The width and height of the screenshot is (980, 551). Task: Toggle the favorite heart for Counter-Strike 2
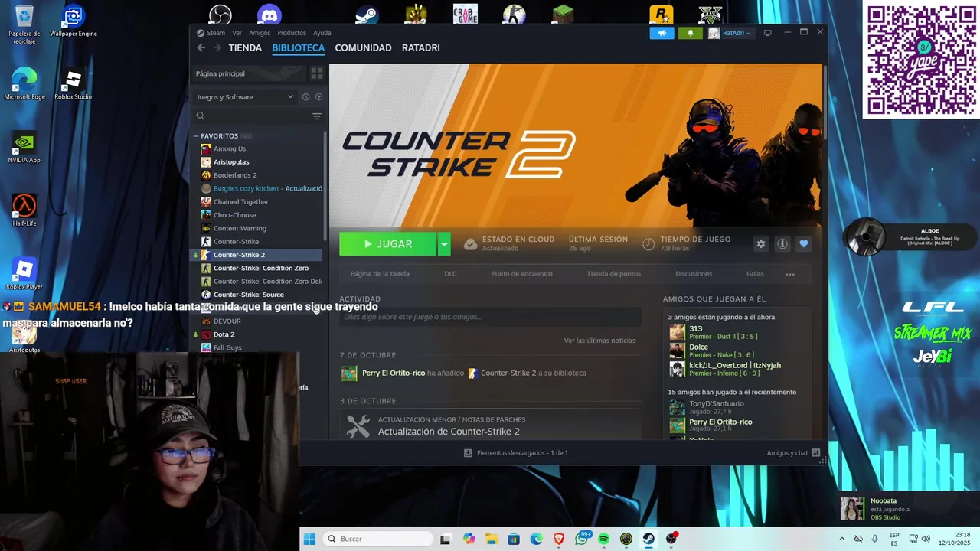pos(803,244)
